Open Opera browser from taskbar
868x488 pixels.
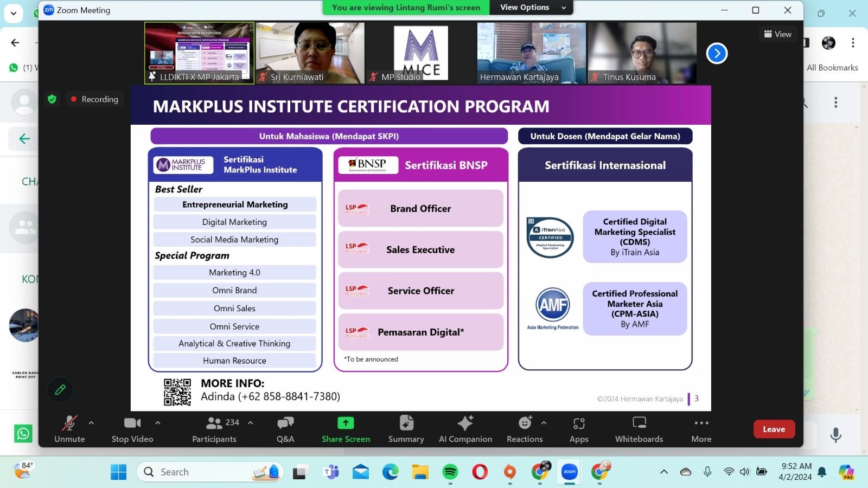click(x=480, y=472)
